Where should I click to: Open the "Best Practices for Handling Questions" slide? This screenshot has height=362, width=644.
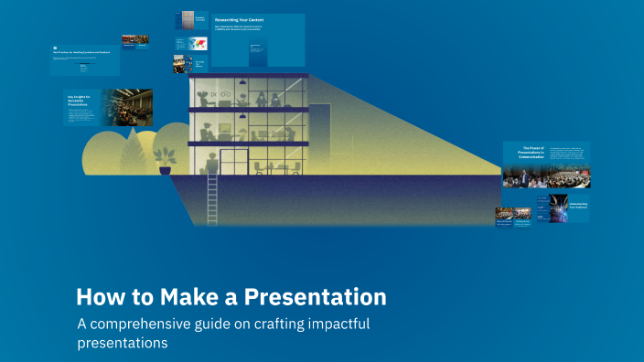[x=85, y=60]
